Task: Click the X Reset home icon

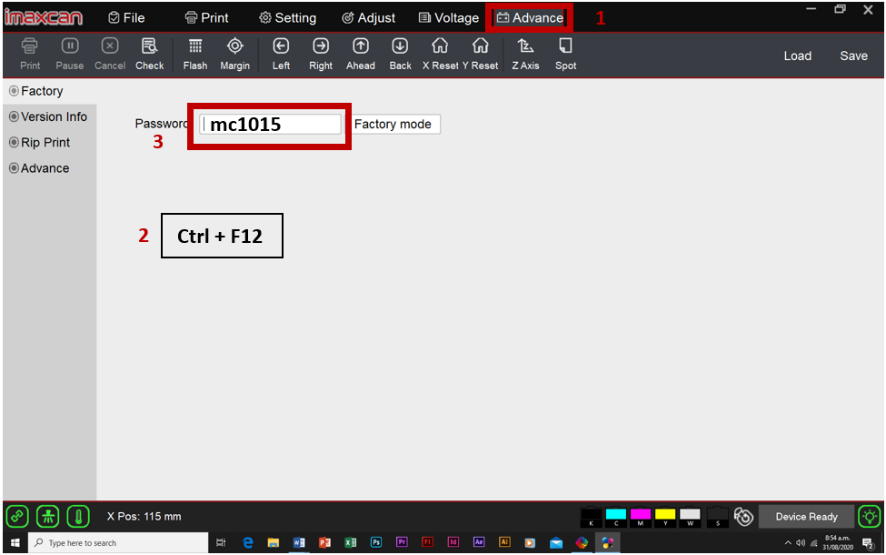Action: 440,54
